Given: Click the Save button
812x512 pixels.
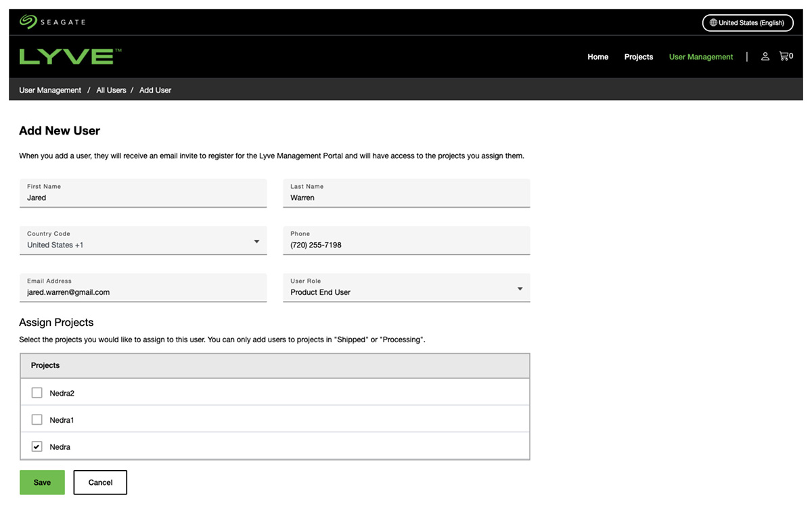Looking at the screenshot, I should (x=42, y=482).
